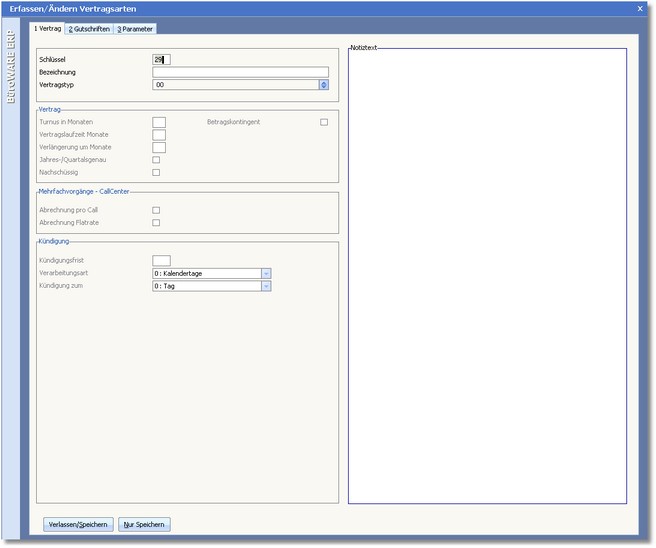Click into the Bezeichnung text field

240,72
